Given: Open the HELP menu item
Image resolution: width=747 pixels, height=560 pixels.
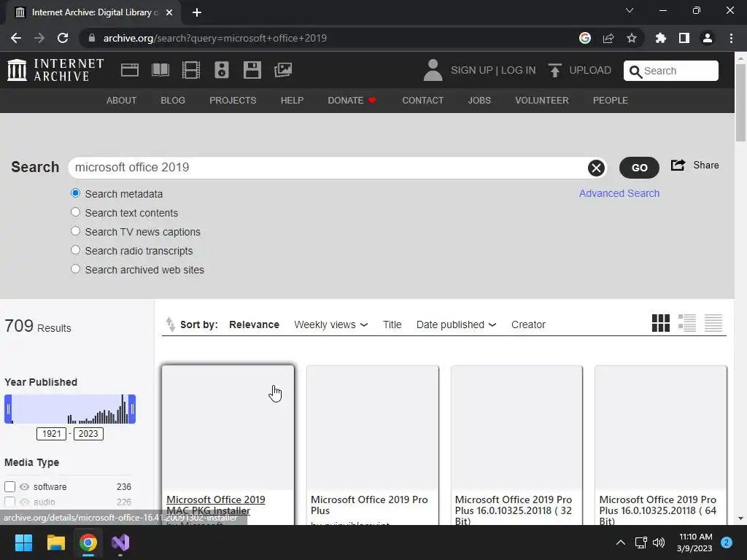Looking at the screenshot, I should [x=292, y=101].
